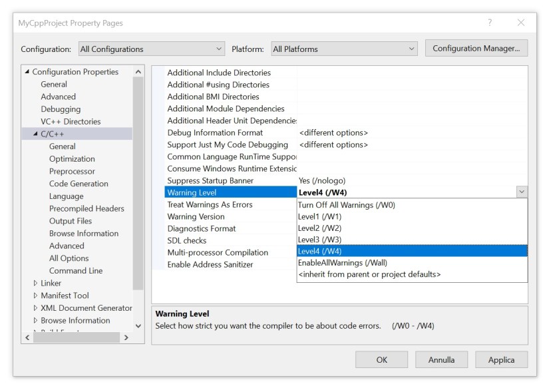Select the Preprocessor page
559x392 pixels.
point(72,171)
